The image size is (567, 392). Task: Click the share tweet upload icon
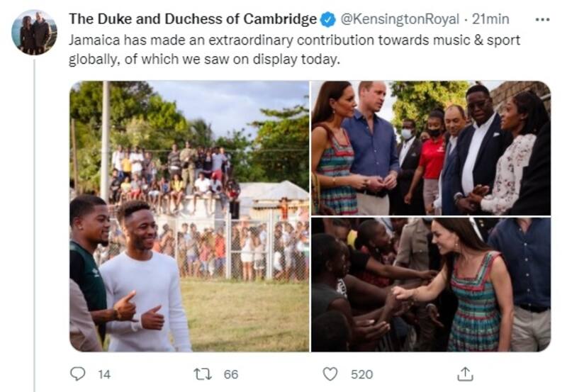466,374
